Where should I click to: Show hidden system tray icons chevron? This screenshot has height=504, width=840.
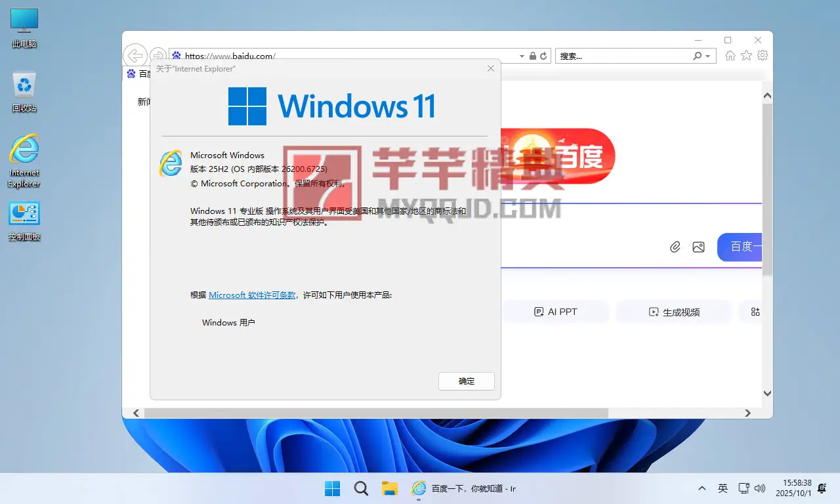pos(702,488)
